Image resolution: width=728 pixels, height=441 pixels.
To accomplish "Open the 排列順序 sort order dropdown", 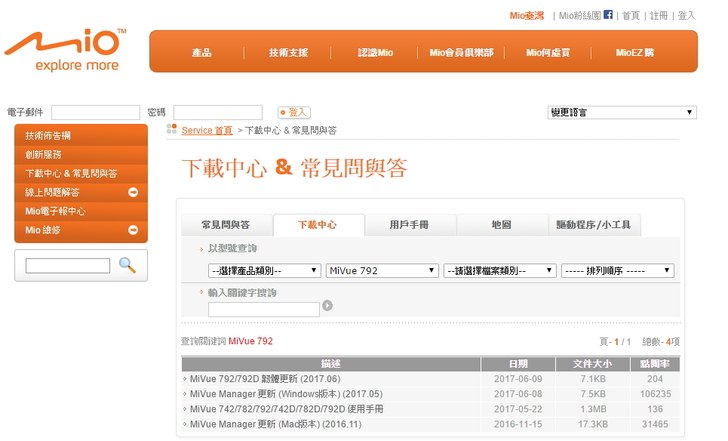I will pyautogui.click(x=617, y=270).
